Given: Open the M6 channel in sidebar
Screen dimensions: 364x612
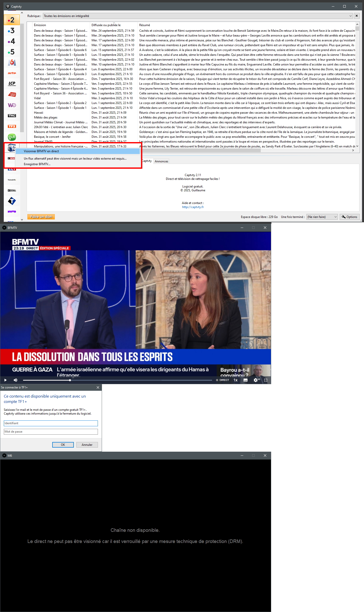Looking at the screenshot, I should pos(12,62).
